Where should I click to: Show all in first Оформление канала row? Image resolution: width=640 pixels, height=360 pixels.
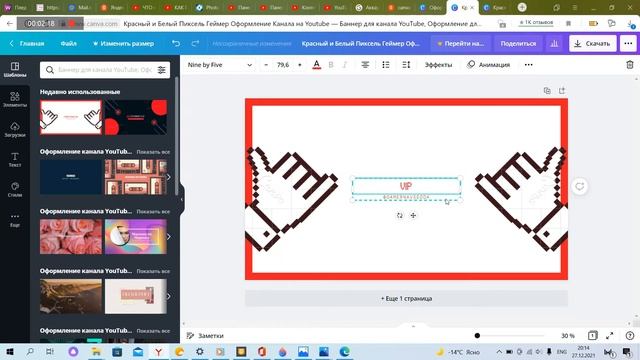(153, 152)
